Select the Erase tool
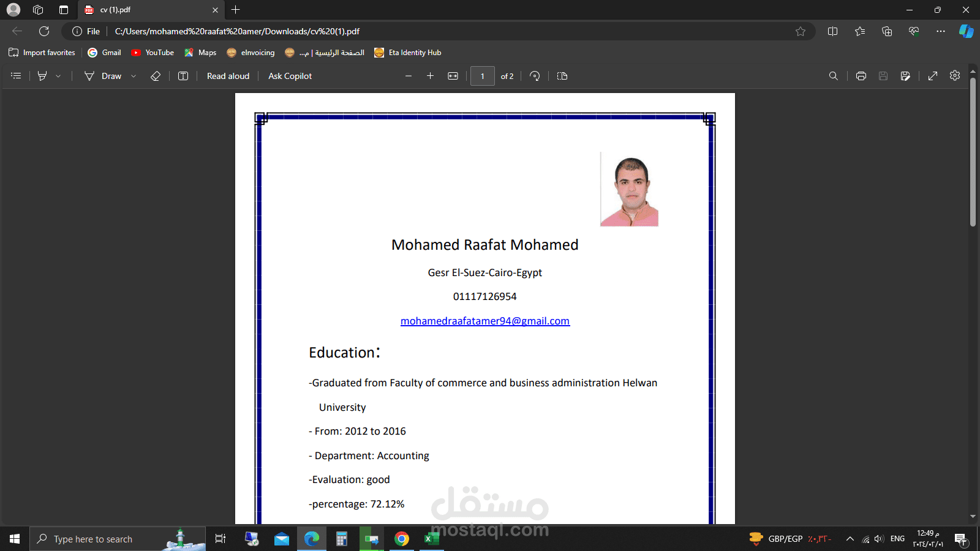 [x=156, y=76]
